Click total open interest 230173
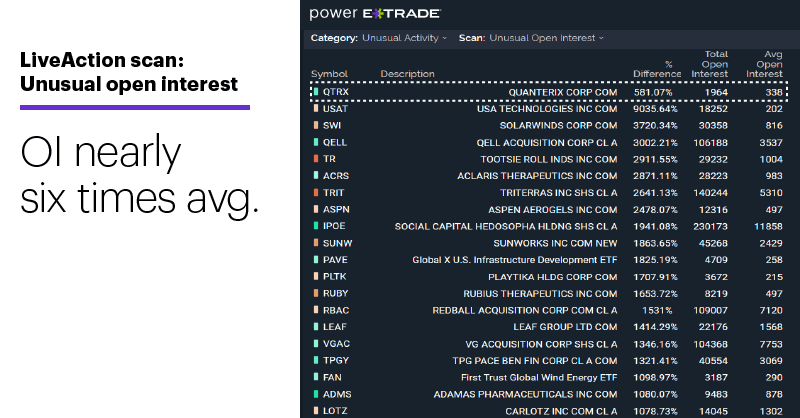Screen dimensions: 800x418 (710, 226)
